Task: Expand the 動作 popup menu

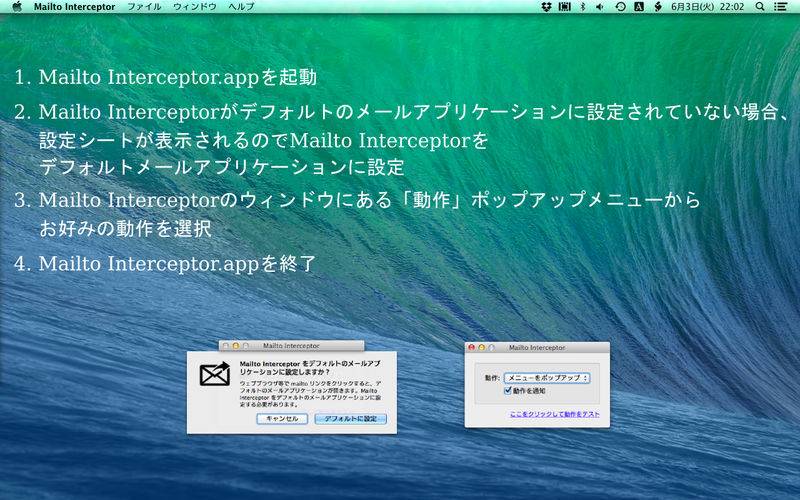Action: pos(546,378)
